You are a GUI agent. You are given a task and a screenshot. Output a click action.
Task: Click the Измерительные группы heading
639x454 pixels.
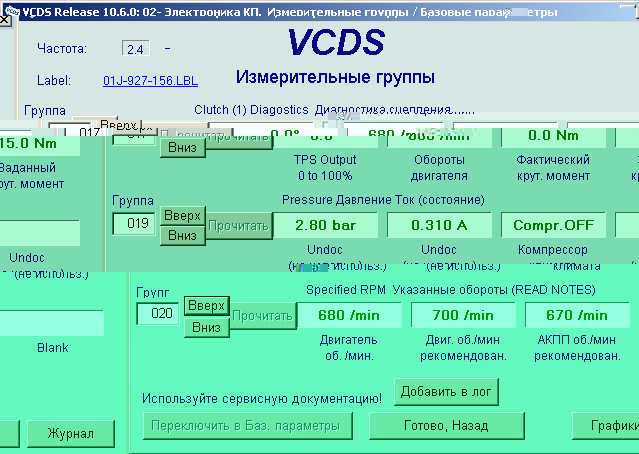[335, 77]
